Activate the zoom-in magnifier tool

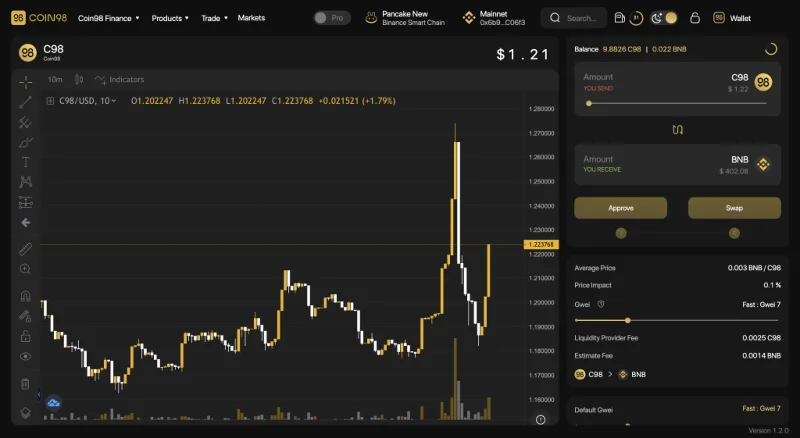26,269
